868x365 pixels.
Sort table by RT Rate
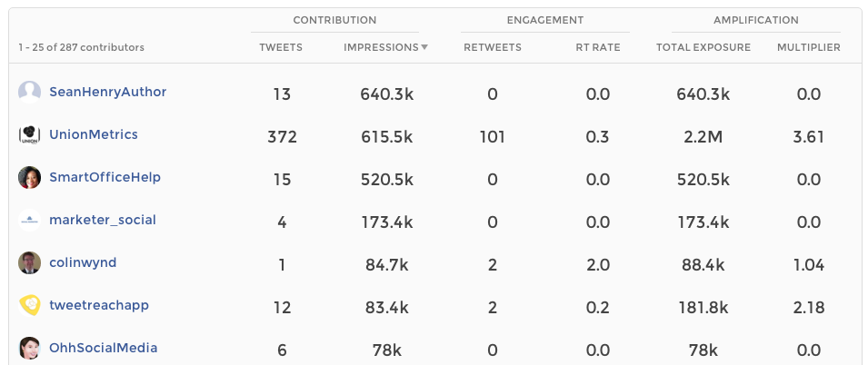coord(597,47)
